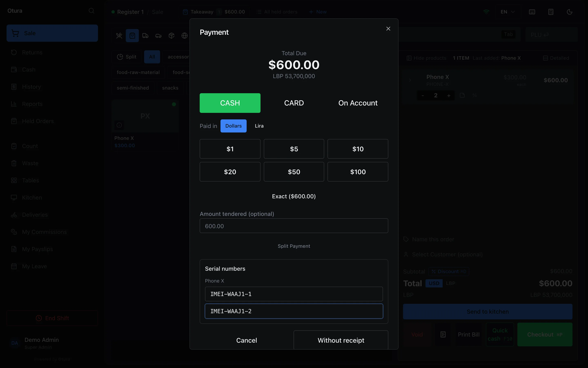Screen dimensions: 588x368
Task: Select takeaway bag order type icon
Action: [132, 36]
